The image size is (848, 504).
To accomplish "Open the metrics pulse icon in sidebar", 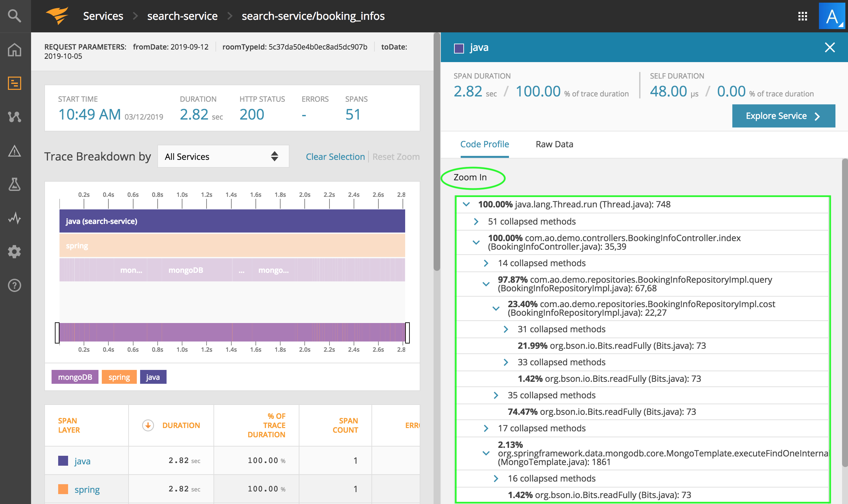I will click(x=14, y=218).
